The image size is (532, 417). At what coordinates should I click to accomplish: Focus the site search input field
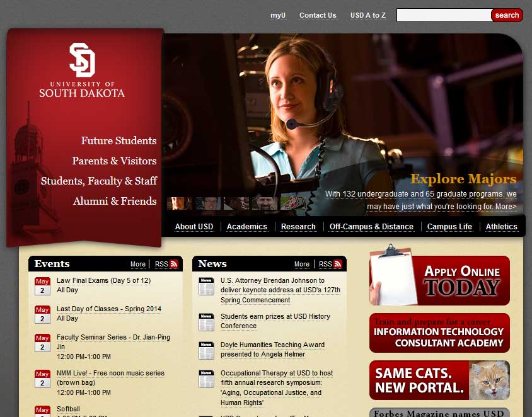444,15
